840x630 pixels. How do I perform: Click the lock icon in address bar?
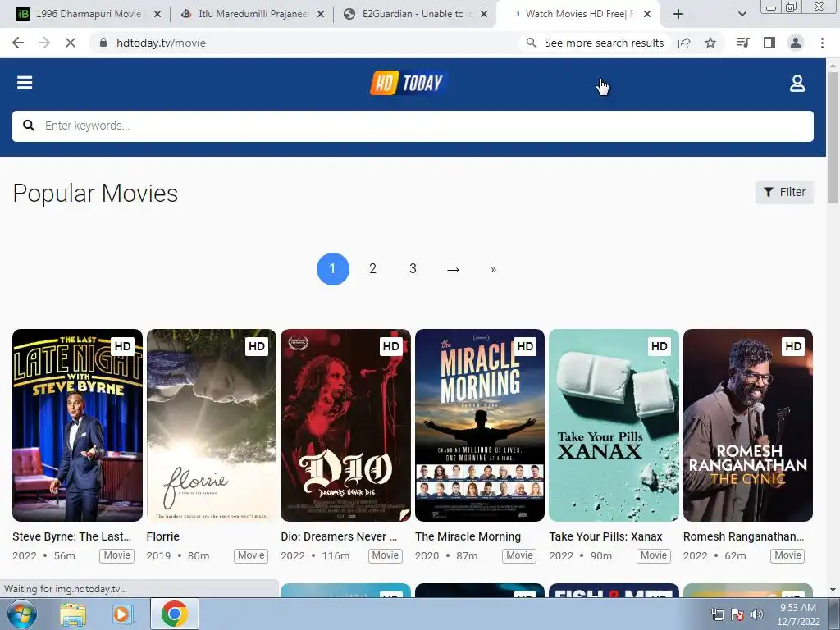[x=103, y=43]
